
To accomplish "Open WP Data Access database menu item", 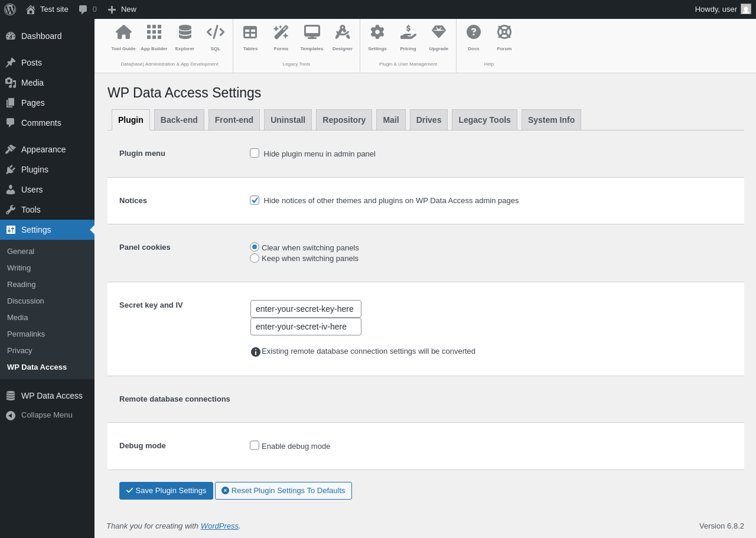I will [47, 396].
